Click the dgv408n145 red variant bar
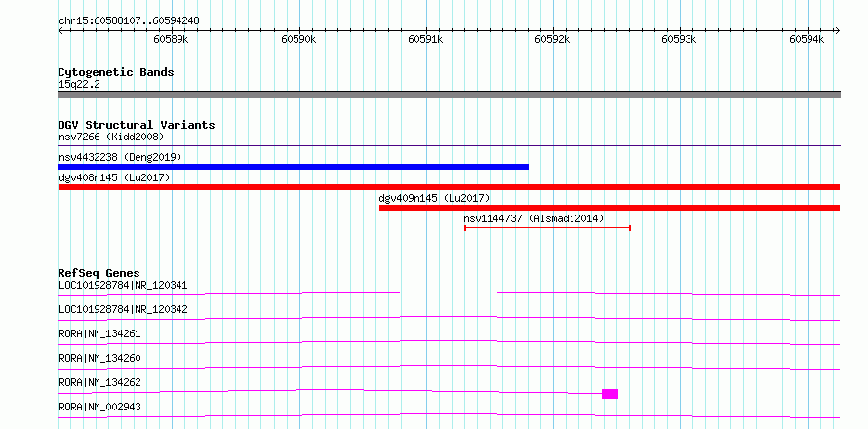Screen dimensions: 868x429 449,187
